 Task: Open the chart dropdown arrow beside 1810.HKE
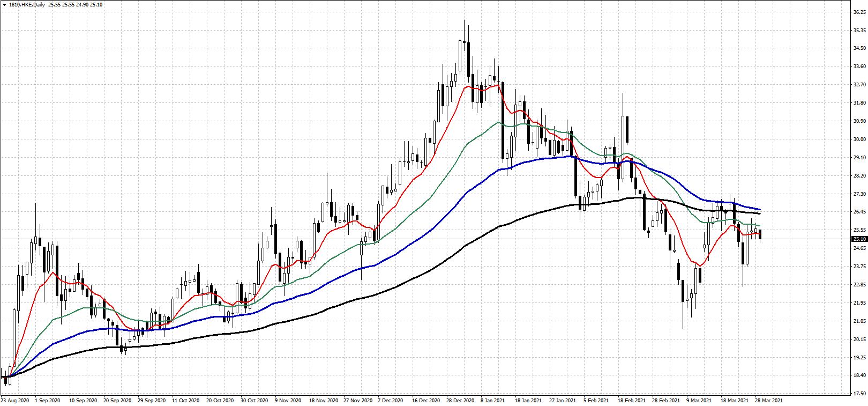click(x=4, y=5)
